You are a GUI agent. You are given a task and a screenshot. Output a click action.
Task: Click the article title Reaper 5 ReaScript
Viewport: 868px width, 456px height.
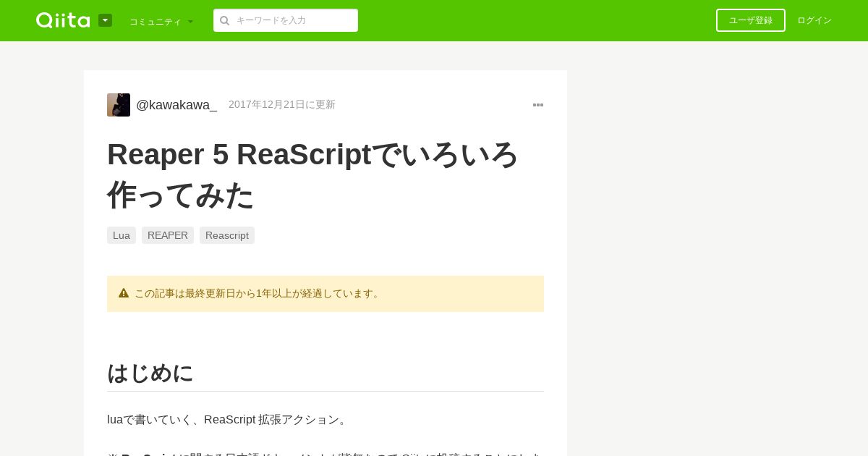click(x=312, y=174)
